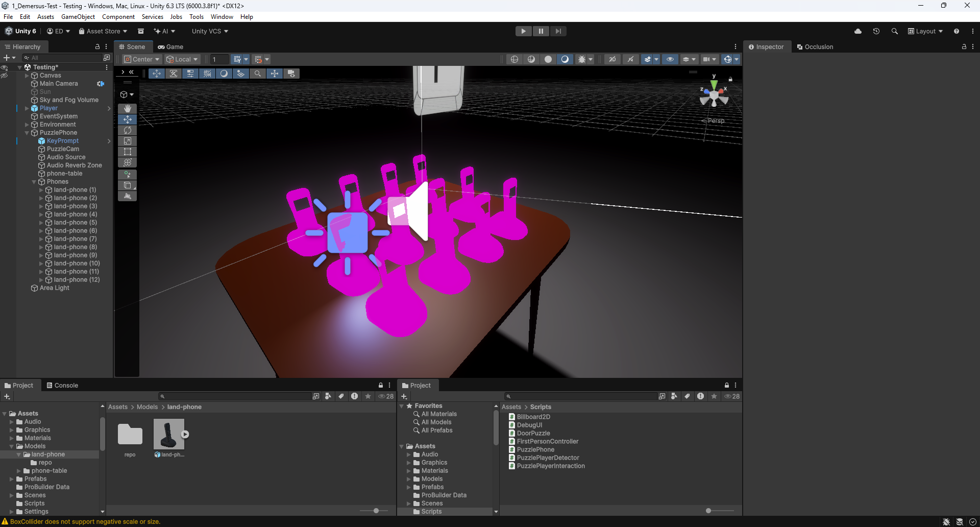Click the search magnifier in top toolbar

(894, 31)
